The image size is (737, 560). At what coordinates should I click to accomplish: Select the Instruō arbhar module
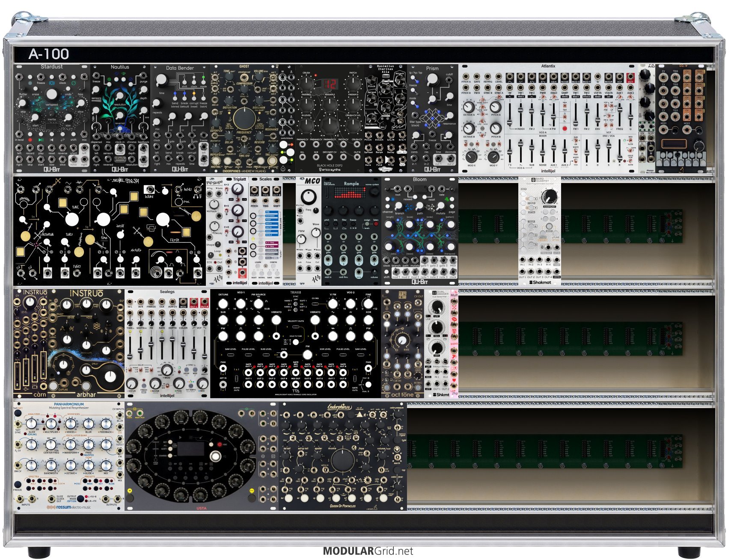click(x=86, y=344)
